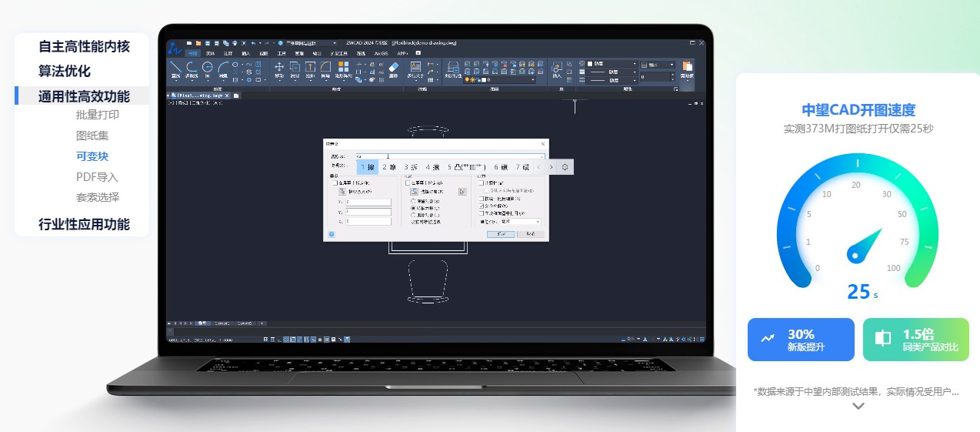The width and height of the screenshot is (980, 432).
Task: Click the Cancel button in block dialog
Action: tap(531, 234)
